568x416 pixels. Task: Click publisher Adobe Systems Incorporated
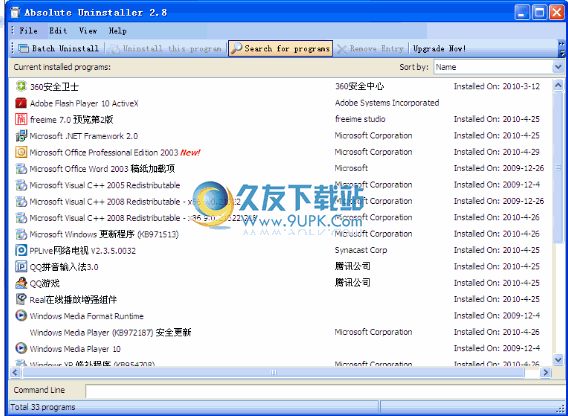tap(387, 103)
